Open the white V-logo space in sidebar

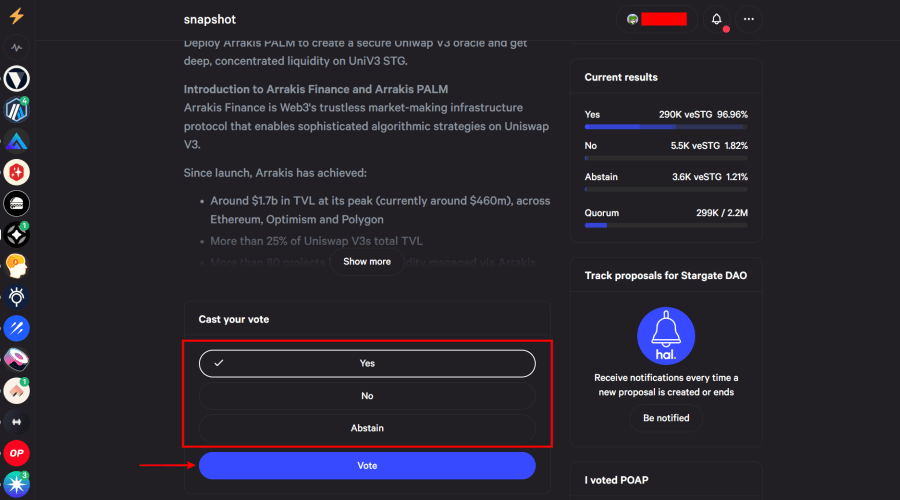17,79
